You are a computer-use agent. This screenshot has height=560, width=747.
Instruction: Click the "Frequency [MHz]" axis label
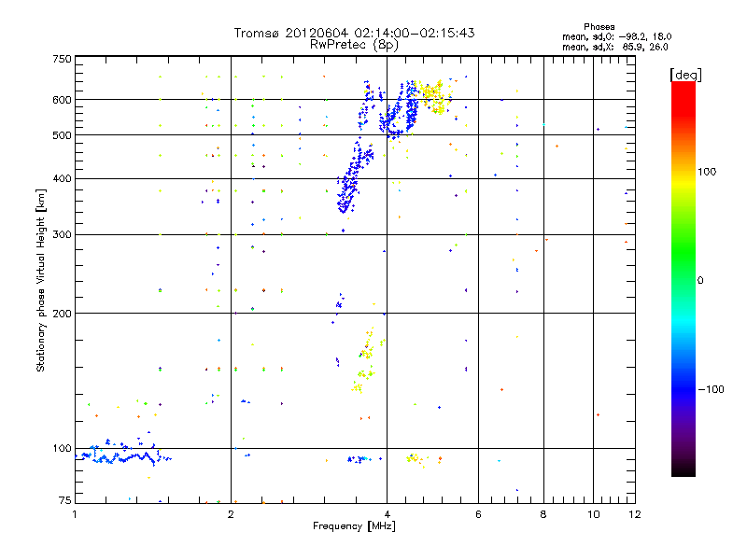pyautogui.click(x=354, y=526)
